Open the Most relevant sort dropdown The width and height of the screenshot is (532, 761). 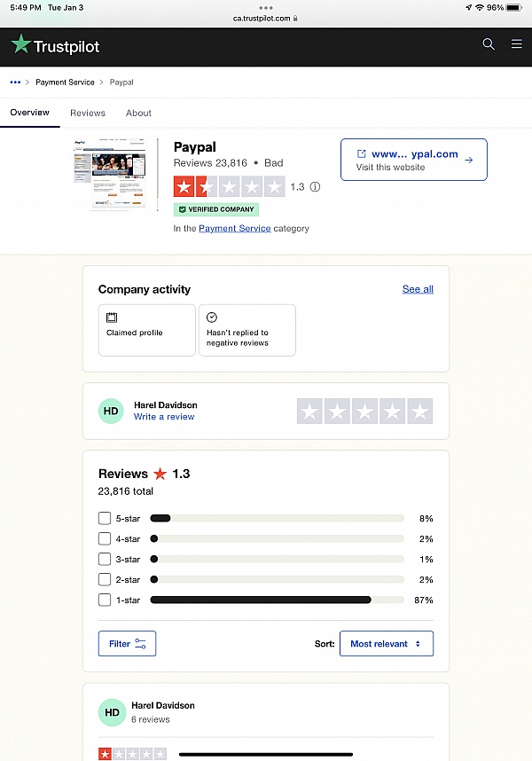tap(386, 643)
